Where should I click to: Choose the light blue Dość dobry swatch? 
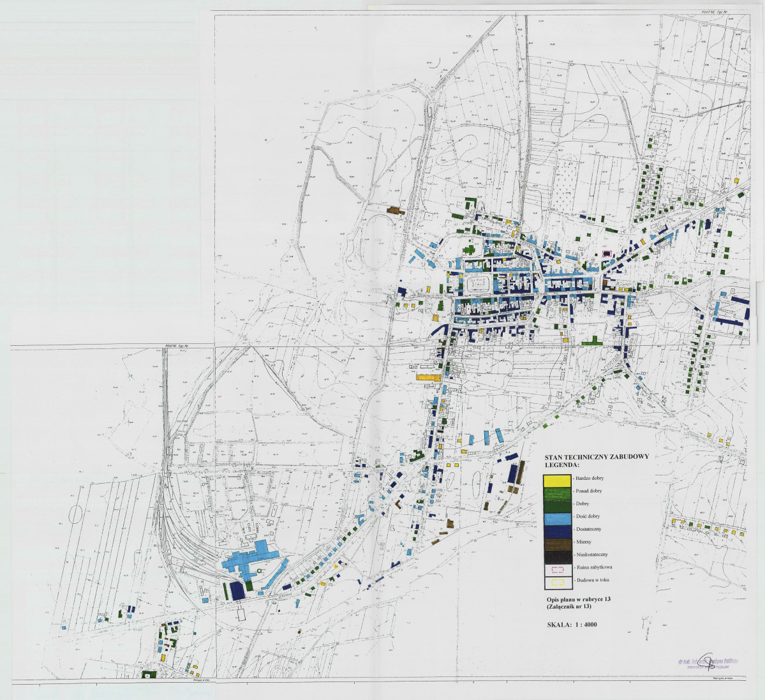pos(558,518)
